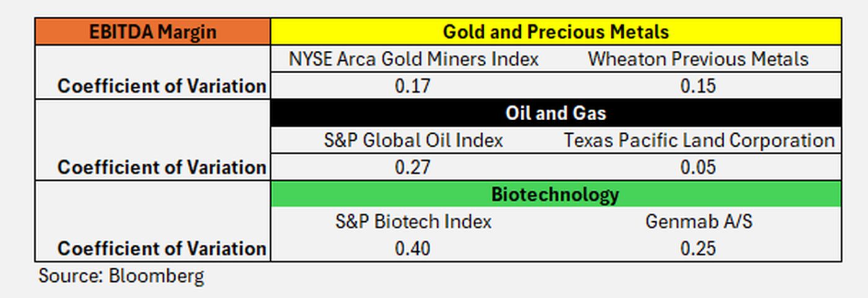The image size is (868, 298).
Task: Click the 0.27 coefficient value
Action: click(414, 167)
